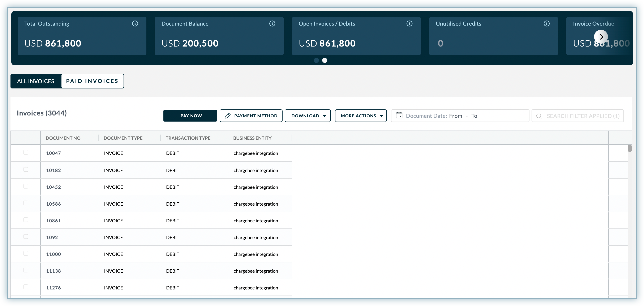Image resolution: width=644 pixels, height=306 pixels.
Task: Sort by the Document No column header
Action: coord(63,138)
